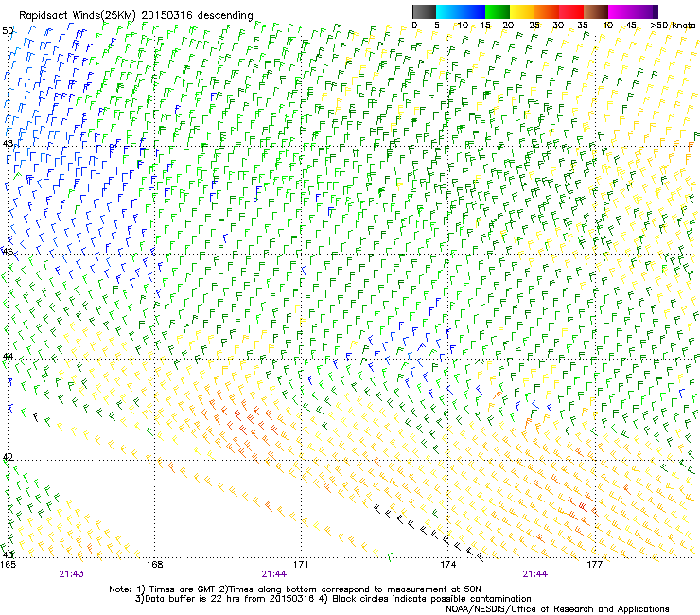This screenshot has height=615, width=700.
Task: Click the 'Times are GMT' note line
Action: coord(295,589)
